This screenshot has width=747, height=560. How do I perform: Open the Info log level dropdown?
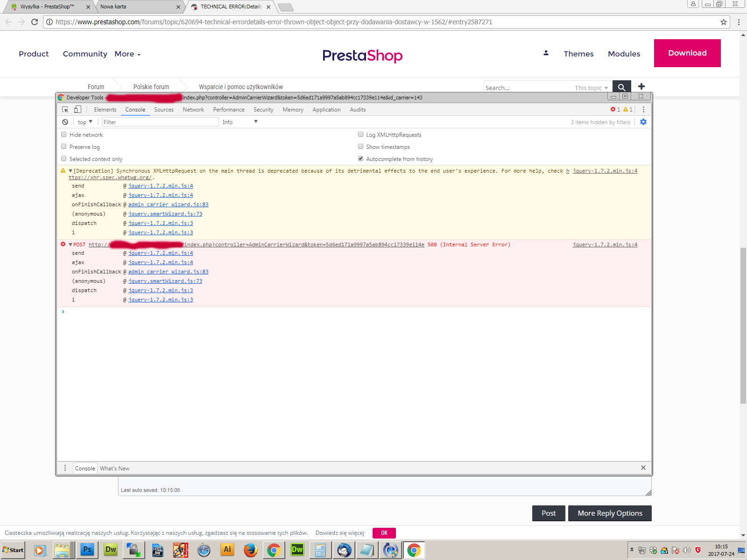pos(240,122)
